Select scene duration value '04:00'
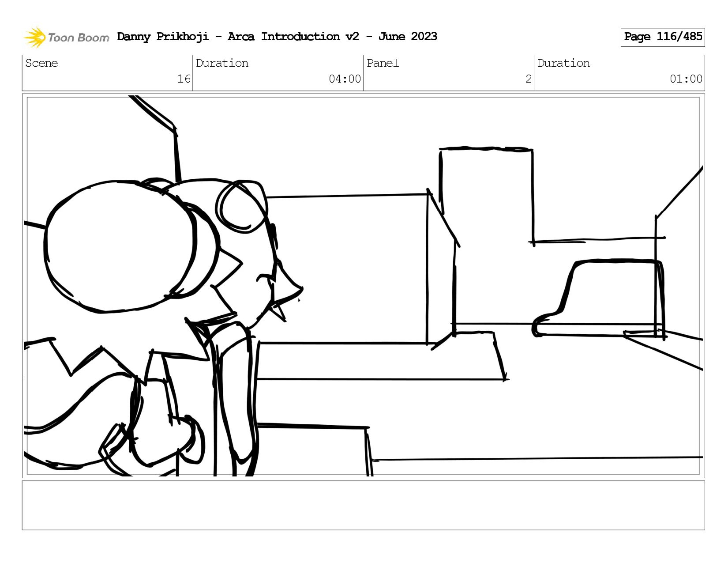 tap(345, 79)
